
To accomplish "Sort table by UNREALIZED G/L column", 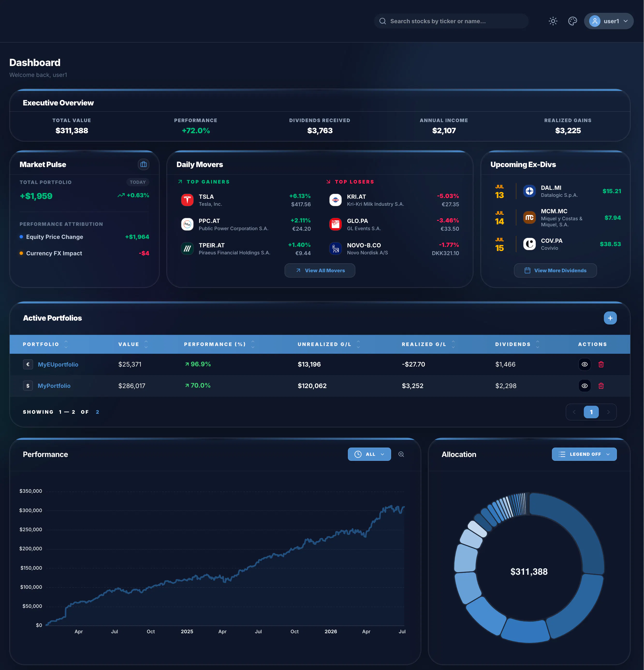I will pos(329,344).
